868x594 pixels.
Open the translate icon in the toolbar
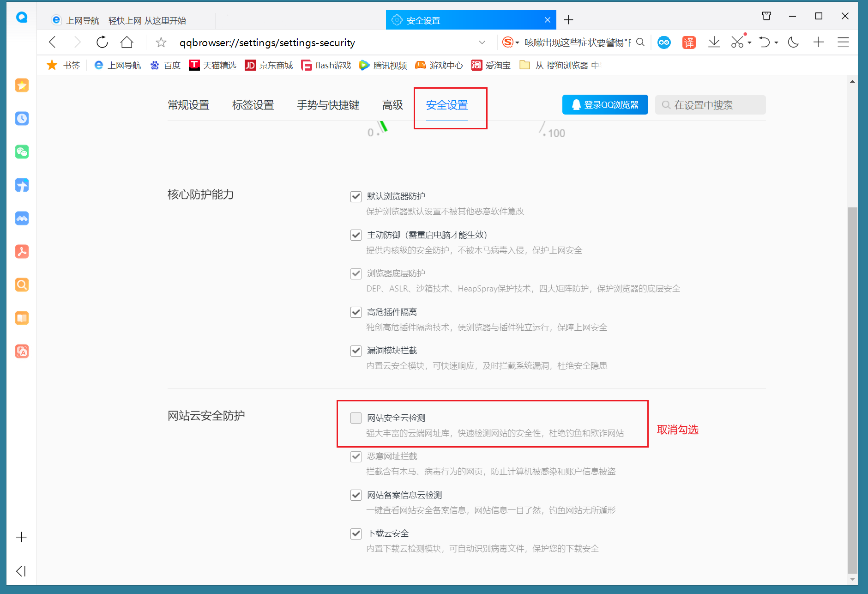pos(688,42)
